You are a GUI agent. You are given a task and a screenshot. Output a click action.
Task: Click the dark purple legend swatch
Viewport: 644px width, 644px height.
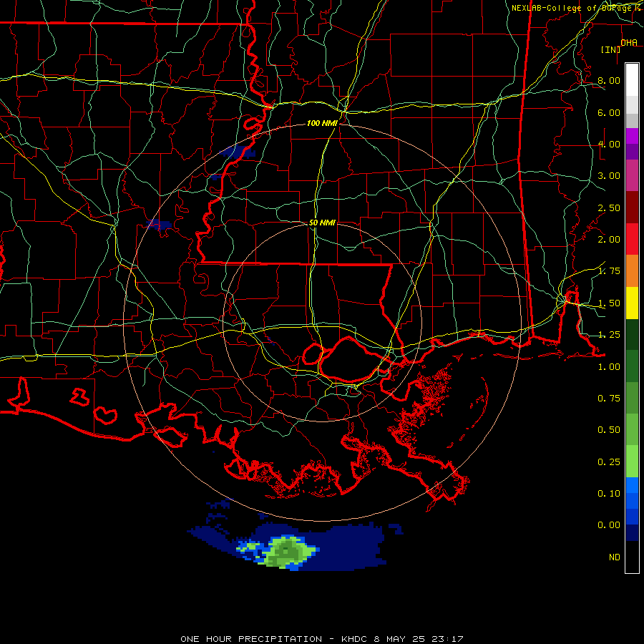632,152
